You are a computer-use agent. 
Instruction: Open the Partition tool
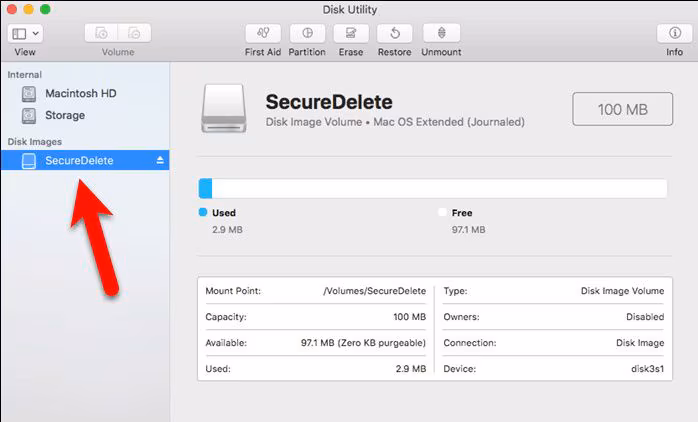[x=307, y=33]
